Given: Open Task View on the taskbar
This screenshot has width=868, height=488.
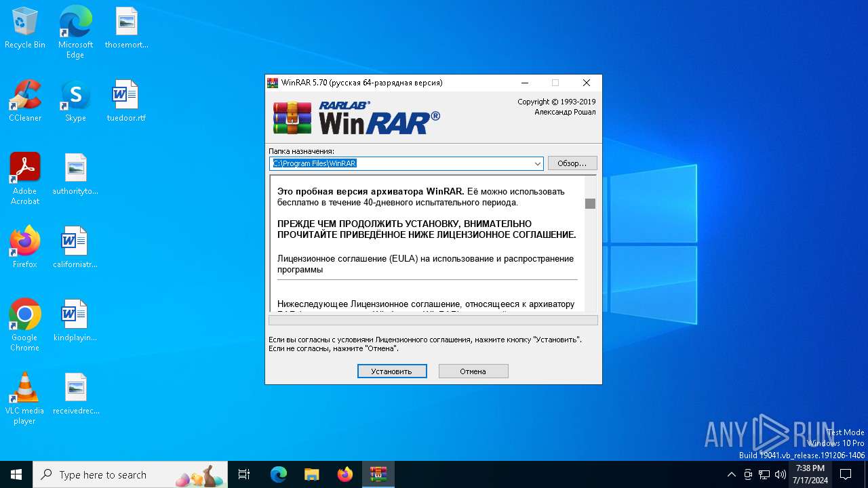Looking at the screenshot, I should coord(244,474).
